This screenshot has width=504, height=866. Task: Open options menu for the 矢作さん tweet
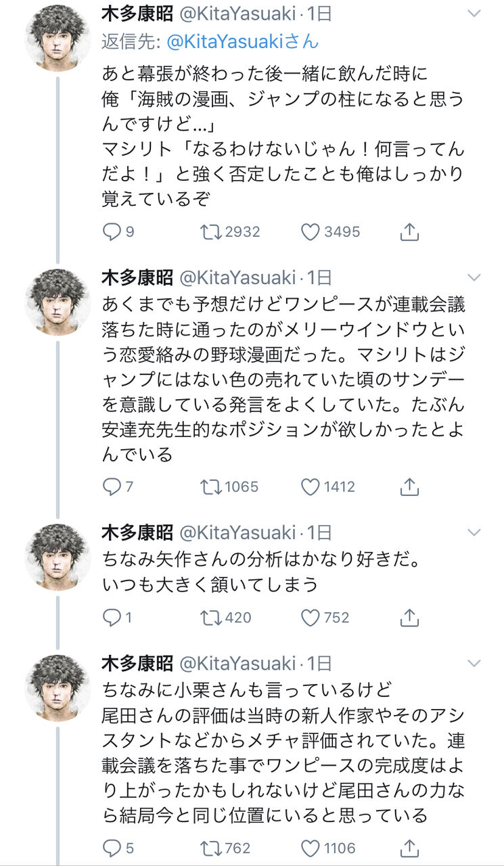point(475,533)
